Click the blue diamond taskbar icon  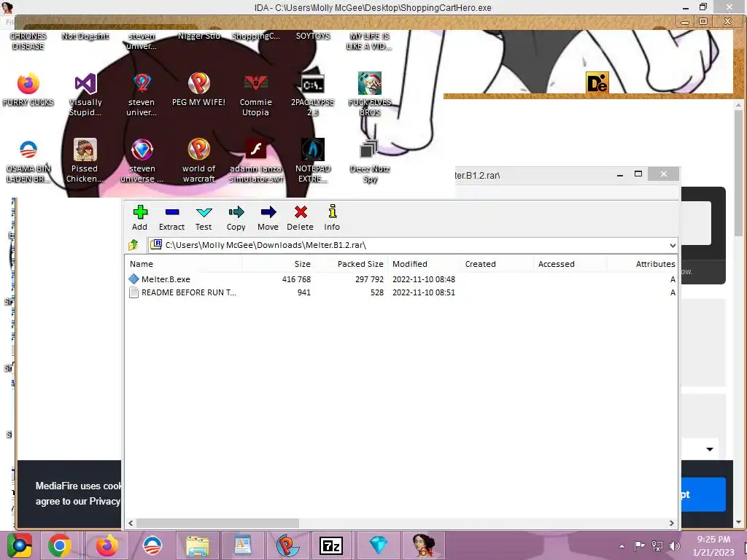379,545
